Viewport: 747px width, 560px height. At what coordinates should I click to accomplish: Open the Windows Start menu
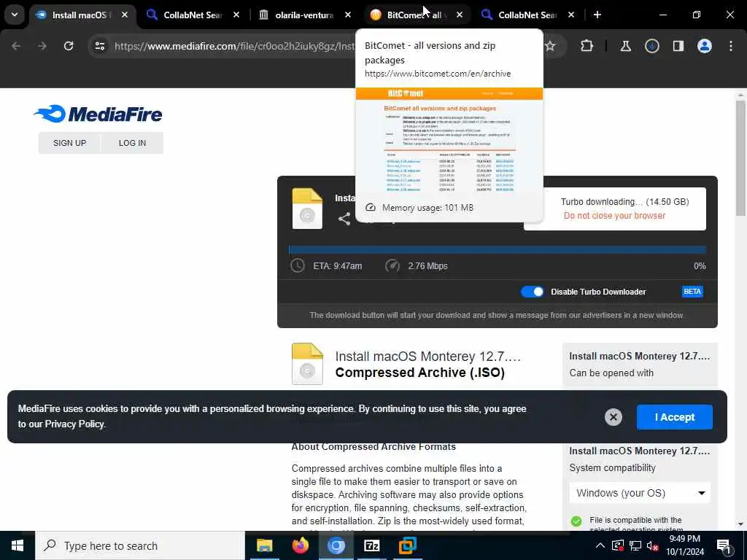point(18,545)
